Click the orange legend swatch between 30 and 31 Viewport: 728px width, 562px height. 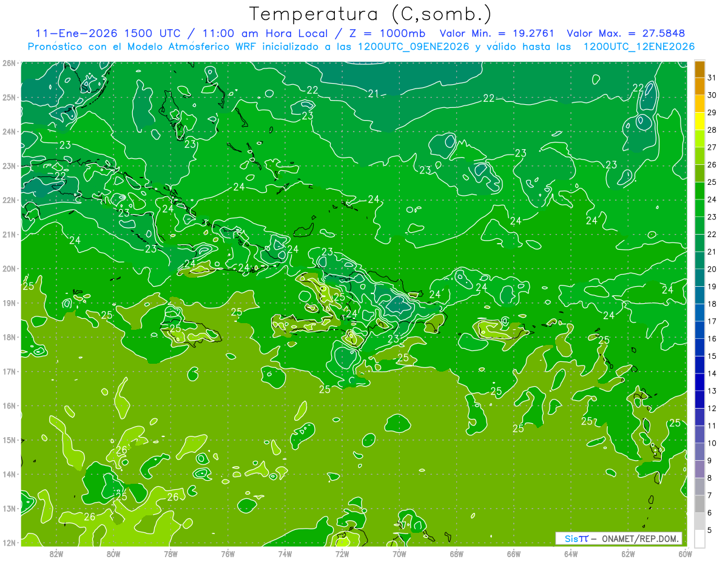pyautogui.click(x=699, y=87)
